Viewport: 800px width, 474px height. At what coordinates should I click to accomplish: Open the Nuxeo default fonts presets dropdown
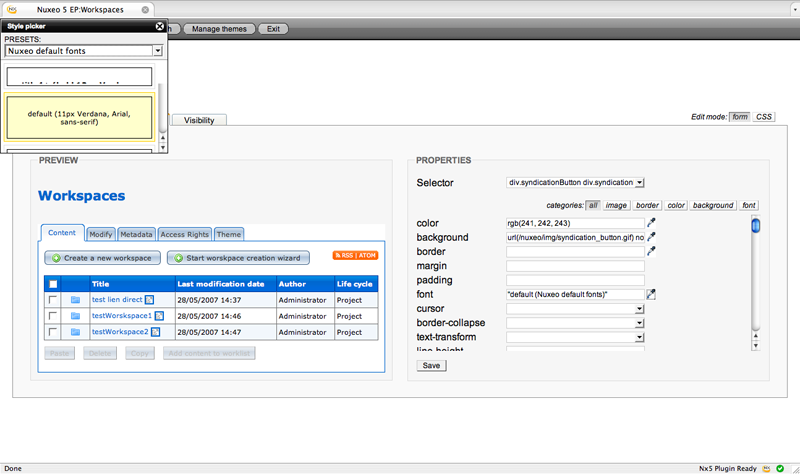pos(84,51)
